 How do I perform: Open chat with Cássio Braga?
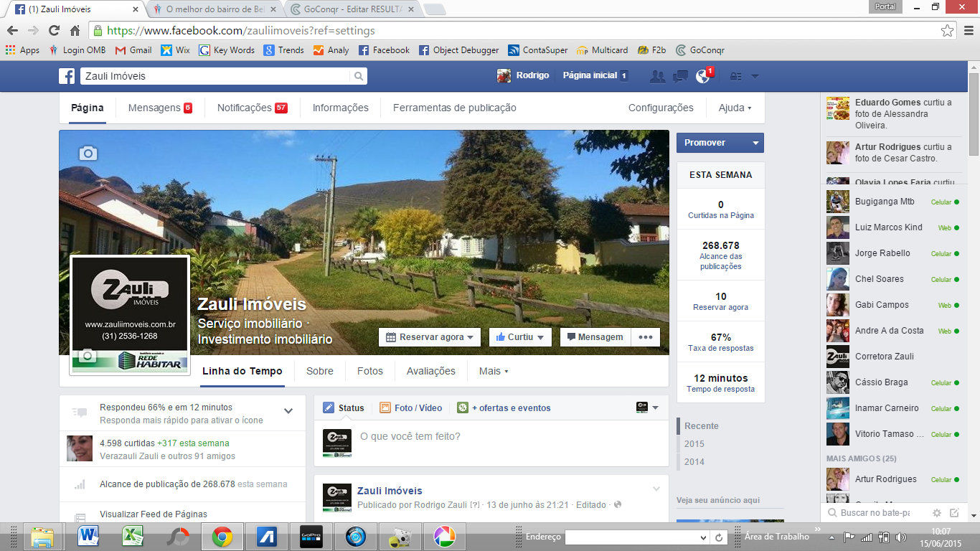[894, 382]
